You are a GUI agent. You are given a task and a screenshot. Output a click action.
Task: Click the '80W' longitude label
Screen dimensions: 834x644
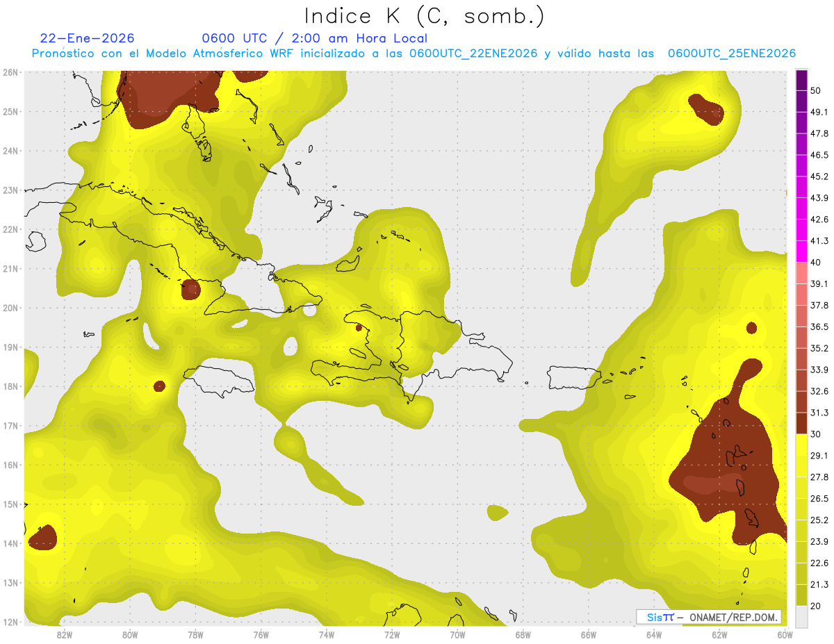(130, 634)
